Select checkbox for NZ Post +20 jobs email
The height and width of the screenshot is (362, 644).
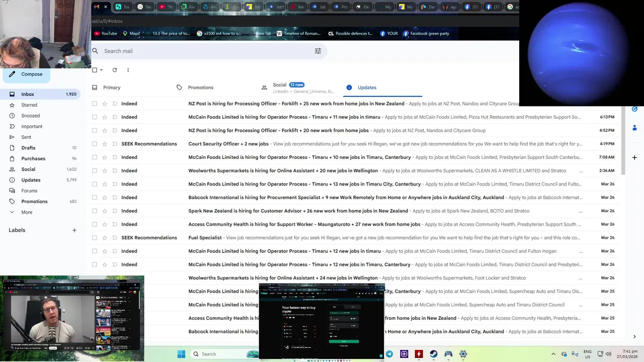pyautogui.click(x=95, y=130)
